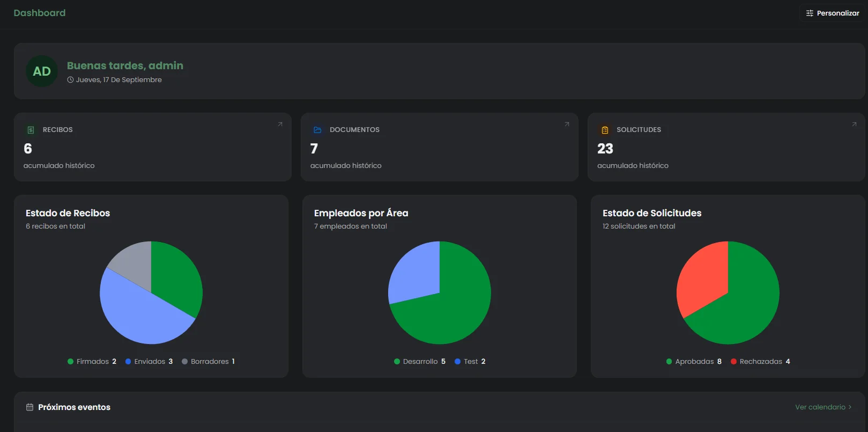
Task: Click the 12 solicitudes en total subtitle
Action: pyautogui.click(x=639, y=226)
